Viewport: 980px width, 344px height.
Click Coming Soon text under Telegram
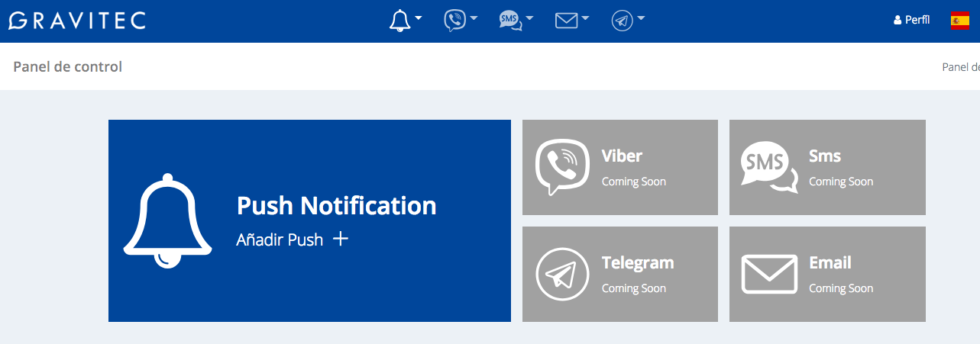tap(634, 288)
